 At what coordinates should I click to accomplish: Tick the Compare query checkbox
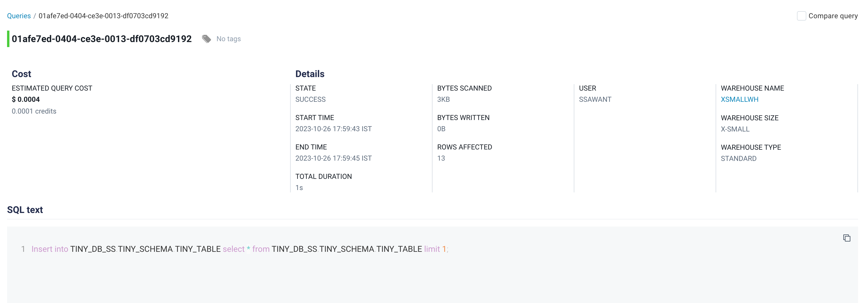pyautogui.click(x=801, y=16)
